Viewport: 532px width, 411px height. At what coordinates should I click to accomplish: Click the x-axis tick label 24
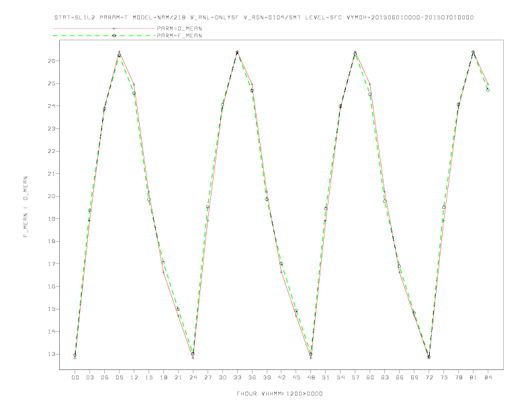click(x=193, y=377)
